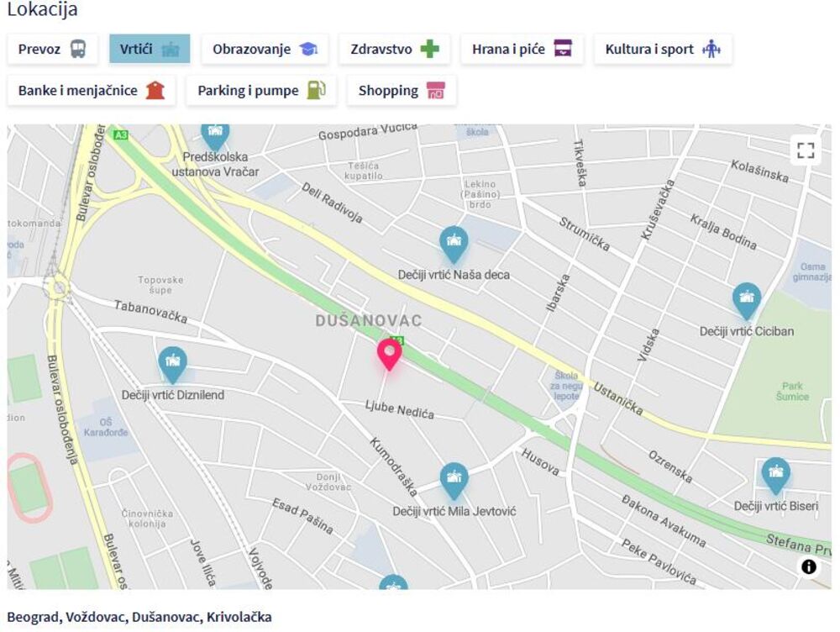Screen dimensions: 840x632
Task: Toggle the Hrana i piće filter
Action: (522, 50)
